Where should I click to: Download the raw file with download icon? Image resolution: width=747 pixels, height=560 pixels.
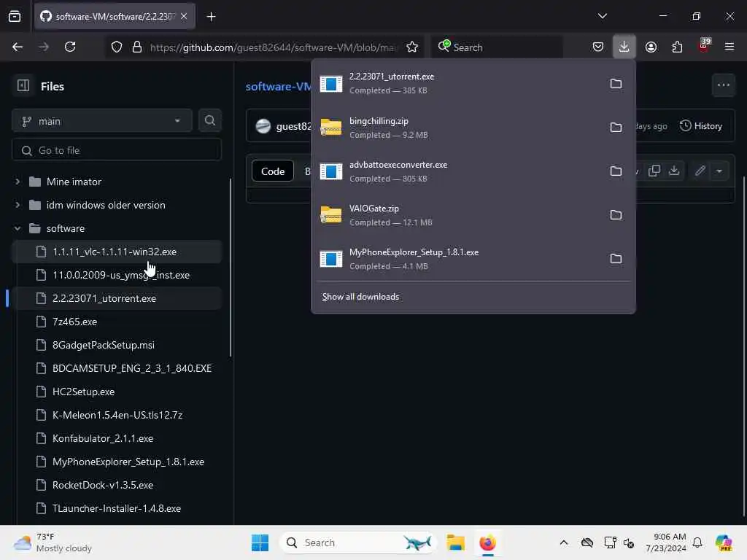673,171
